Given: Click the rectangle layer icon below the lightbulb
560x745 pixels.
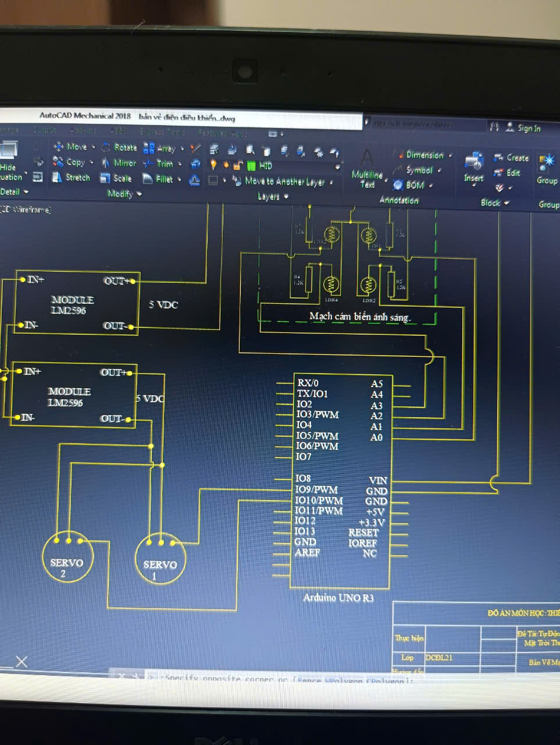Looking at the screenshot, I should (213, 180).
